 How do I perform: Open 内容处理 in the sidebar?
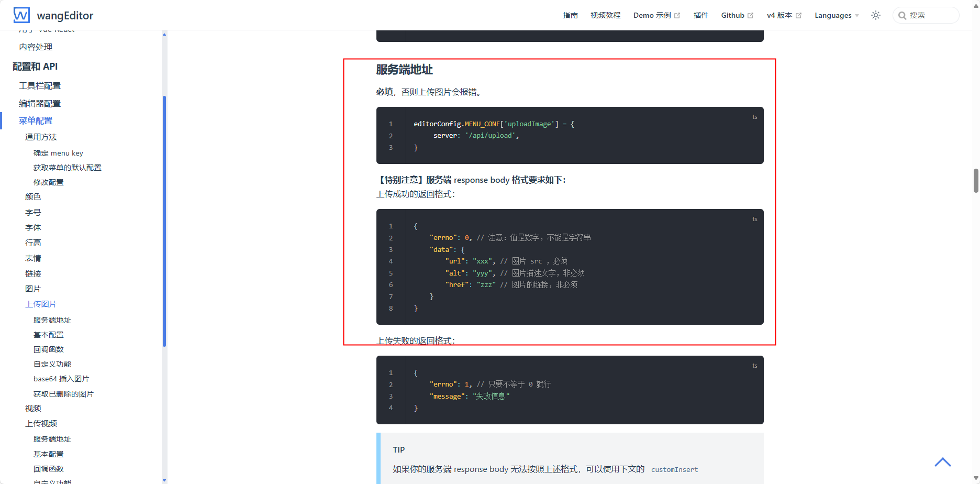click(36, 47)
